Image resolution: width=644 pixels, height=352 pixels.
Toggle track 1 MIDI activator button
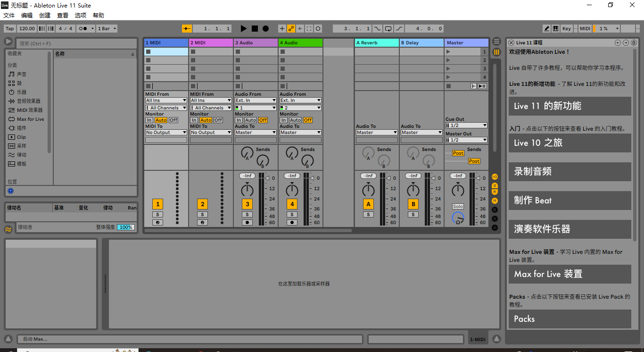click(x=157, y=204)
